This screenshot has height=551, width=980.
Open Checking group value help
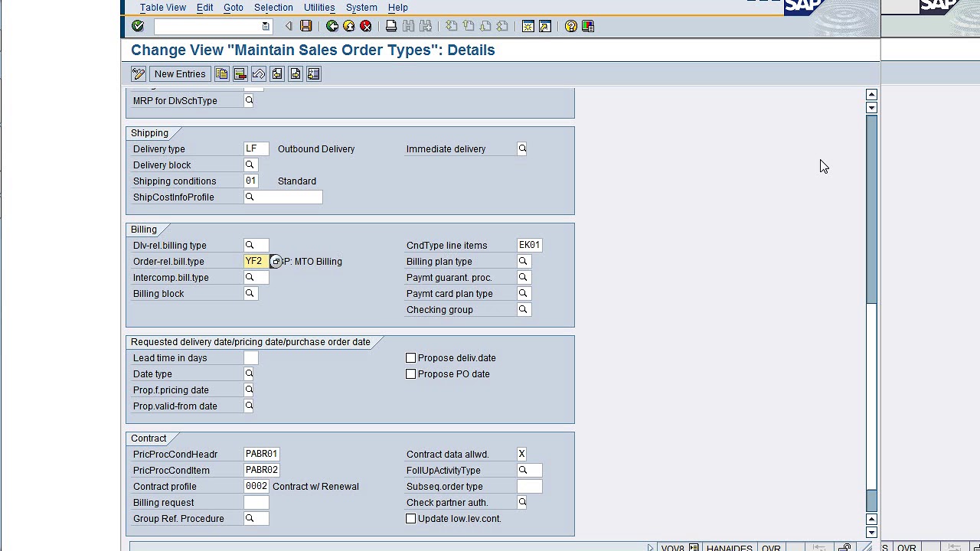(523, 309)
